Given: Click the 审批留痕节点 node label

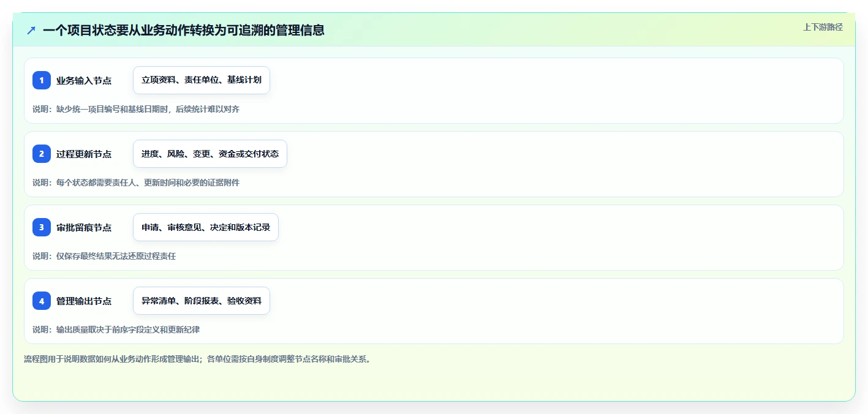Looking at the screenshot, I should pos(84,227).
